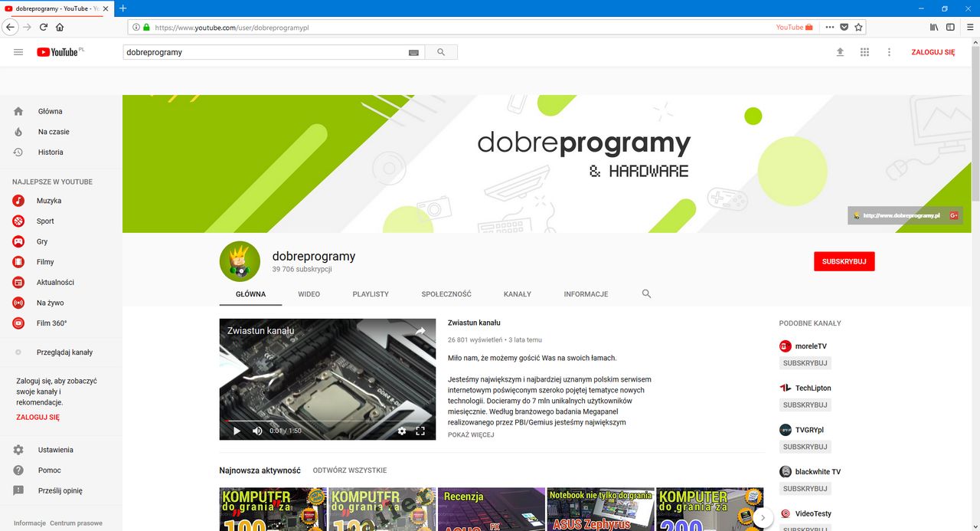Subscribe to blackwhite TV channel

pos(805,488)
